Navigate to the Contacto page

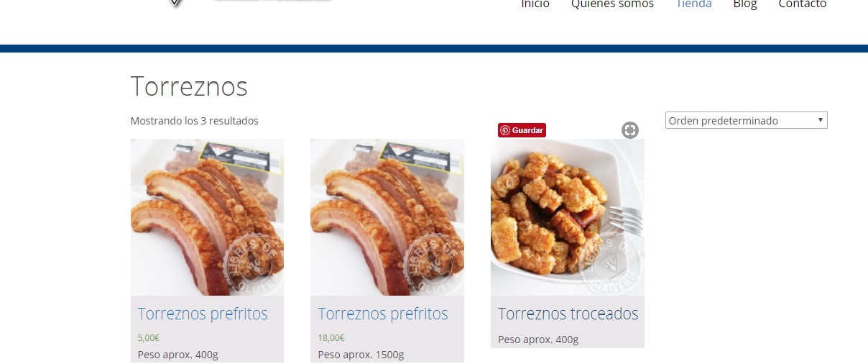coord(803,4)
